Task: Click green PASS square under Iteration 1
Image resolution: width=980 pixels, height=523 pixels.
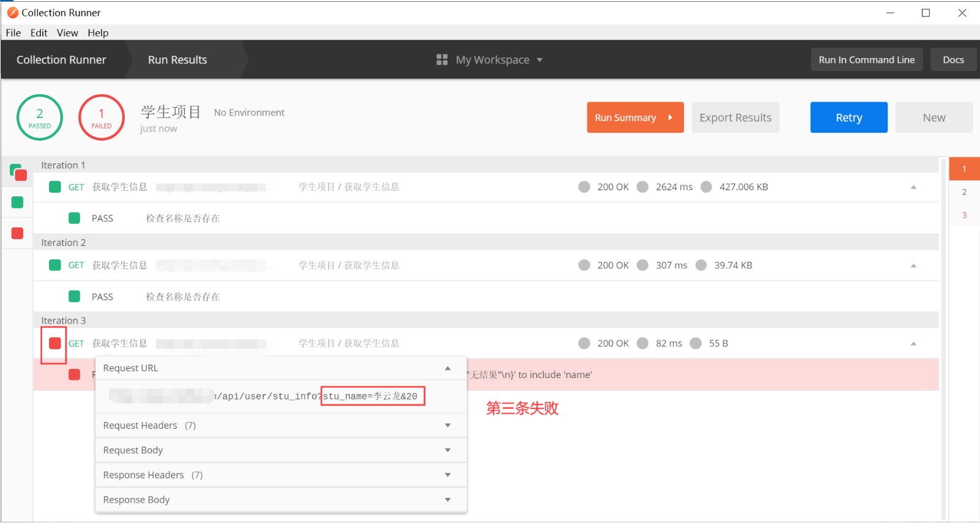Action: click(x=75, y=218)
